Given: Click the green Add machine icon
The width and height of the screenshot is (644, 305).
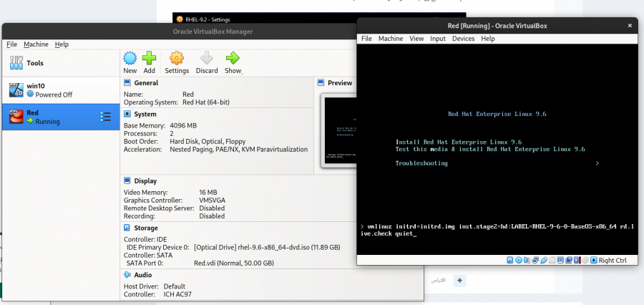Looking at the screenshot, I should (x=149, y=58).
